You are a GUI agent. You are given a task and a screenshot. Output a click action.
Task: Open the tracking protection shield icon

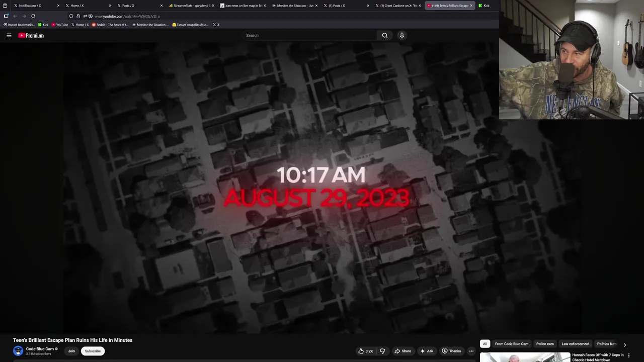[71, 16]
